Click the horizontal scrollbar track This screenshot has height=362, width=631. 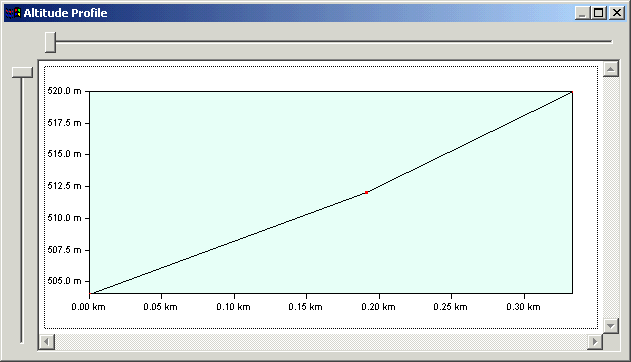point(321,342)
